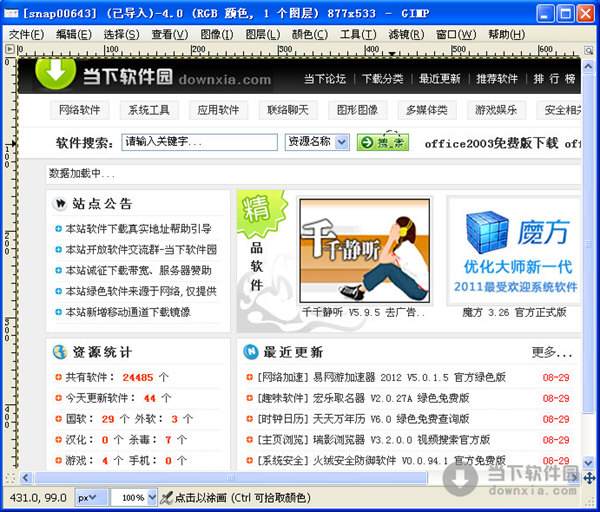Open the 图层(L) menu
The width and height of the screenshot is (600, 512).
(x=262, y=35)
